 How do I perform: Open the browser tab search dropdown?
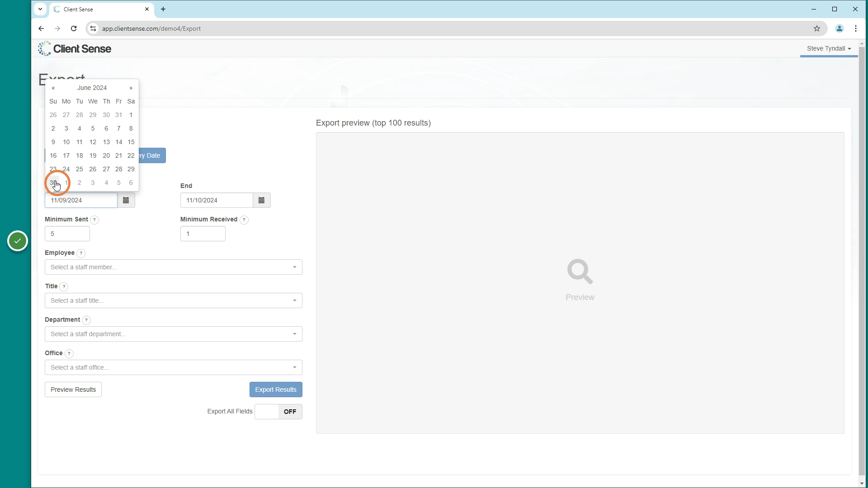pyautogui.click(x=40, y=9)
